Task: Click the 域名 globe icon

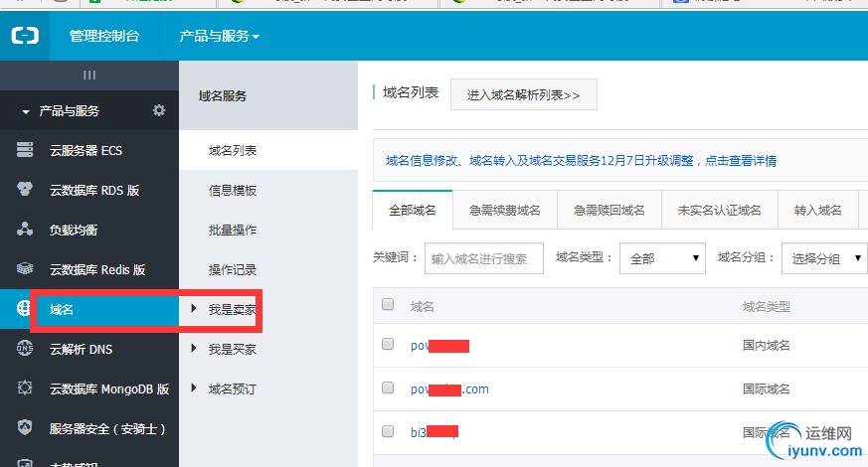Action: tap(23, 309)
